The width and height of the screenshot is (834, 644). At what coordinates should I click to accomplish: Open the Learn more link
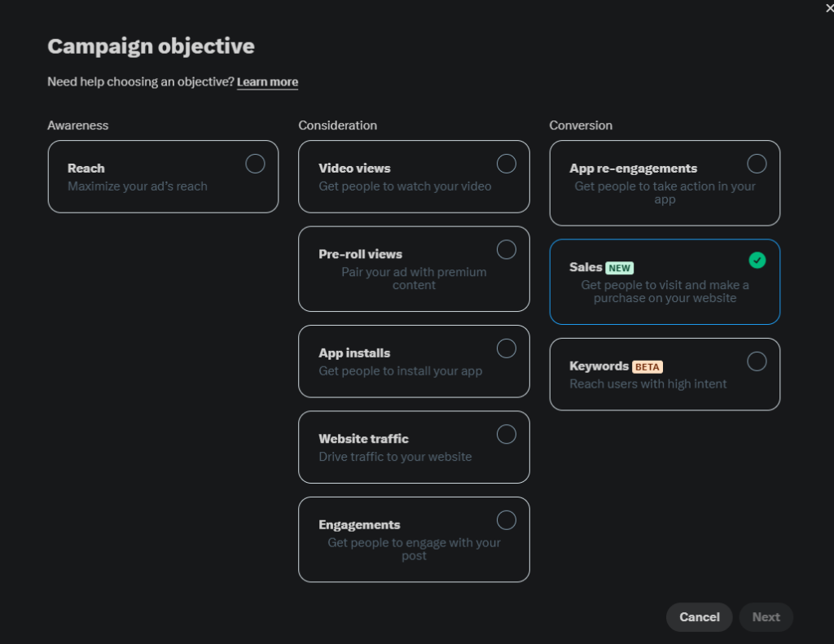pyautogui.click(x=267, y=82)
